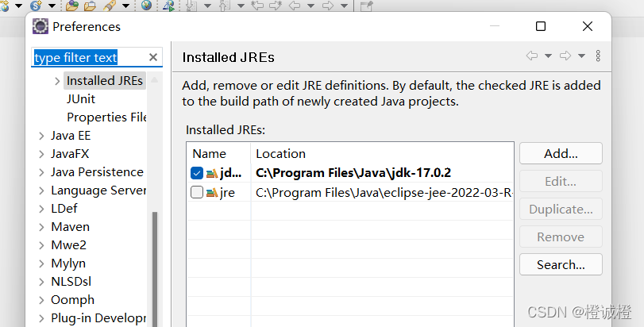The width and height of the screenshot is (644, 327).
Task: Click the Remove button
Action: click(x=561, y=237)
